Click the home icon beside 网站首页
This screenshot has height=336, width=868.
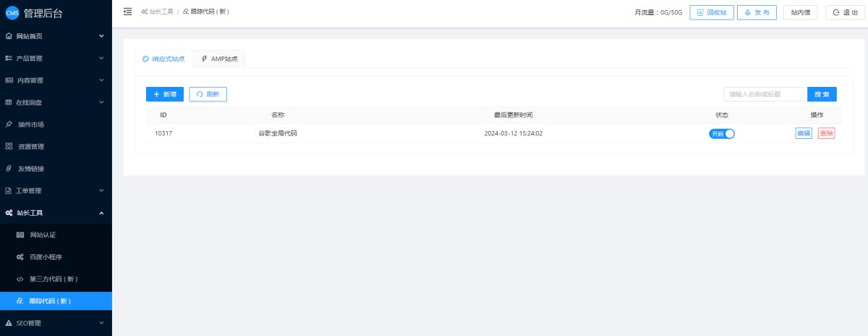coord(9,35)
